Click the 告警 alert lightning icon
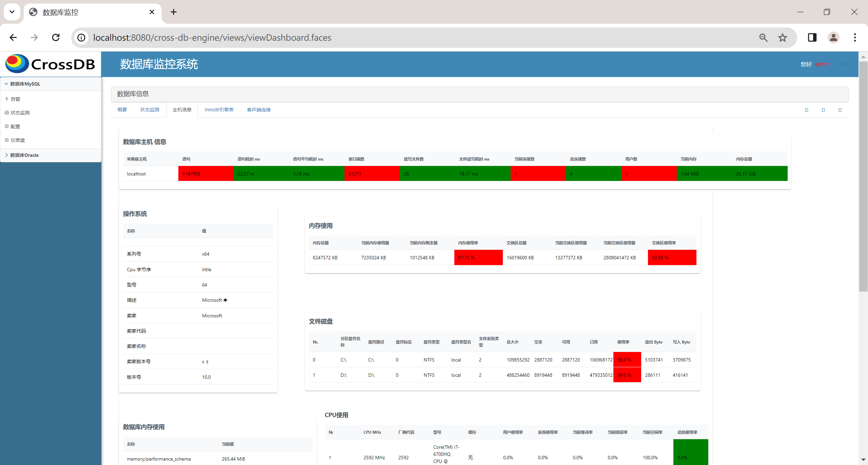868x465 pixels. tap(6, 99)
